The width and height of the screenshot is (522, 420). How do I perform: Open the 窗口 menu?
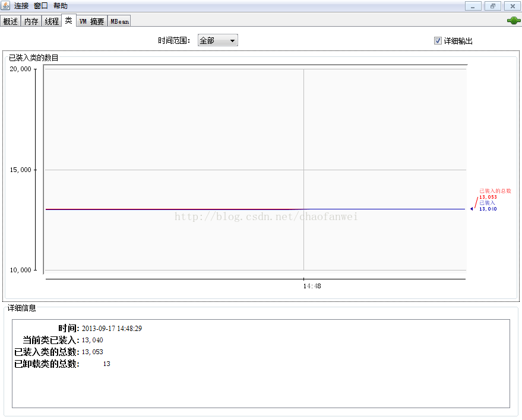click(41, 6)
